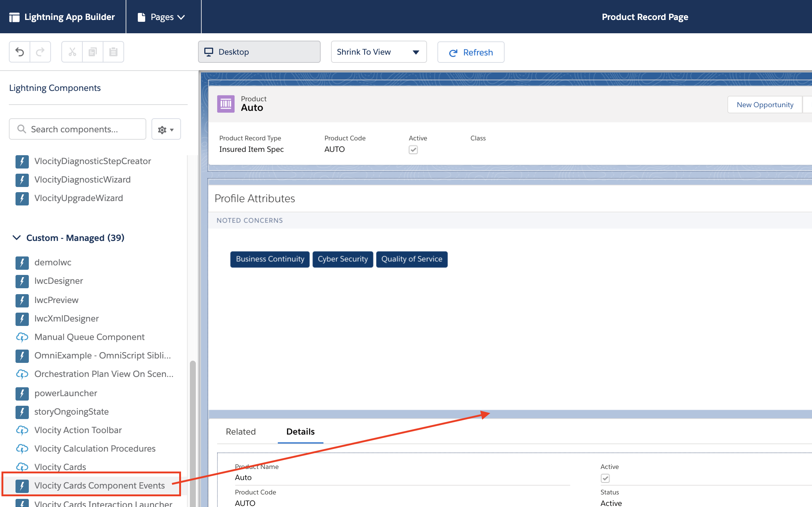Open the Shrink To View dropdown
The height and width of the screenshot is (507, 812).
click(379, 52)
